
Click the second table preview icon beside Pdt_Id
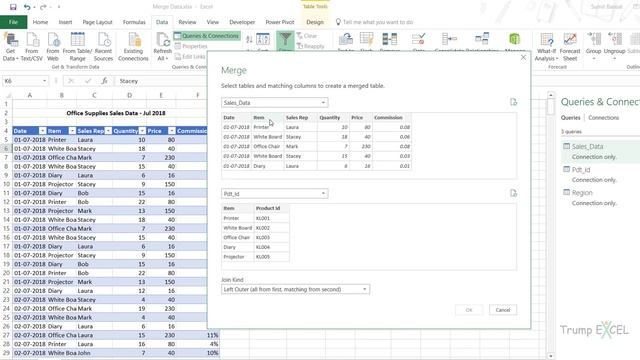513,193
